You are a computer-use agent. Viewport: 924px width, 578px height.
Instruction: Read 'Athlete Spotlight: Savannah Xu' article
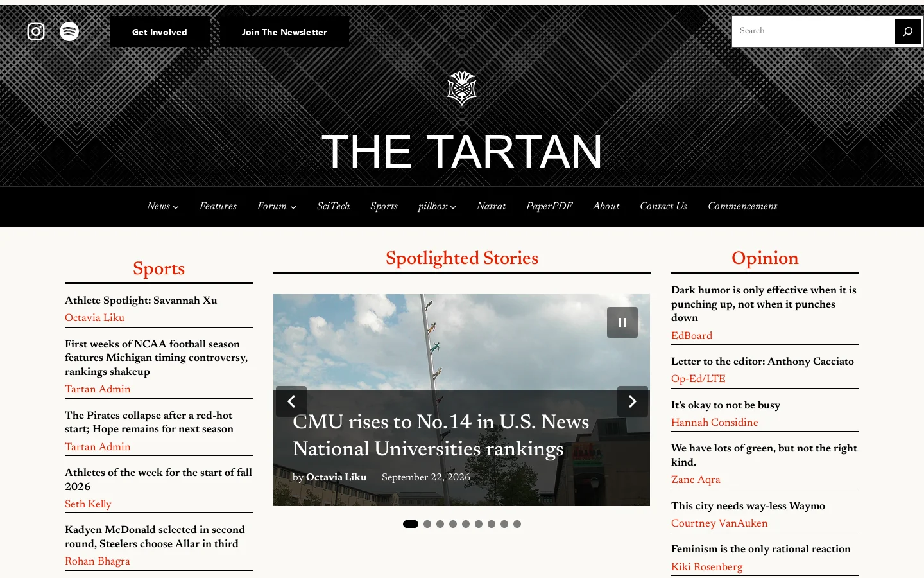pyautogui.click(x=141, y=301)
